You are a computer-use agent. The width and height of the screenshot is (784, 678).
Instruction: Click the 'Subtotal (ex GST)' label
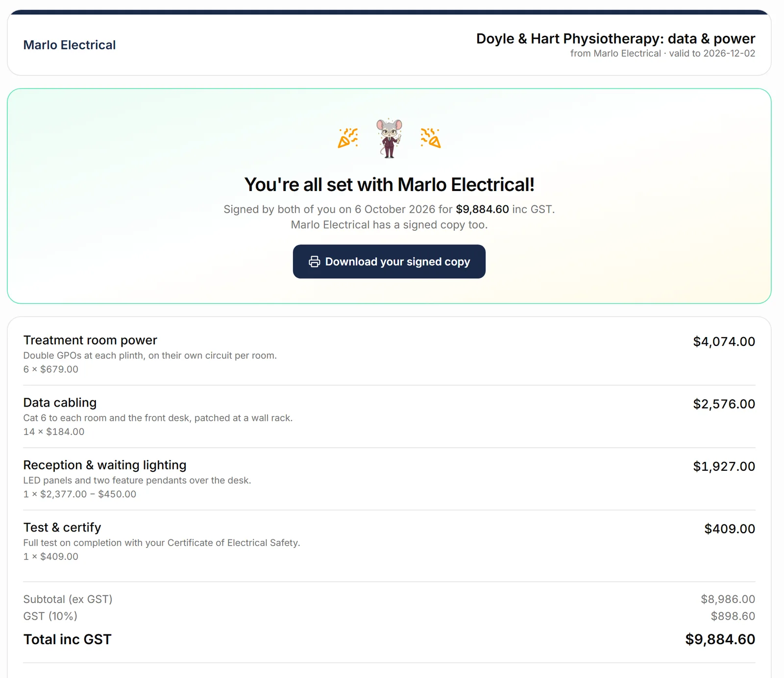tap(68, 599)
